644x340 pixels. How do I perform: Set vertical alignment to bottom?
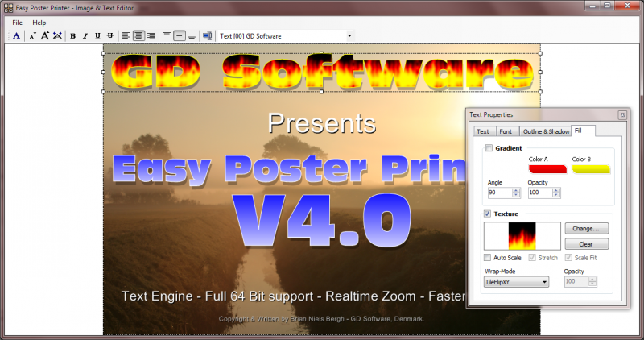point(192,35)
